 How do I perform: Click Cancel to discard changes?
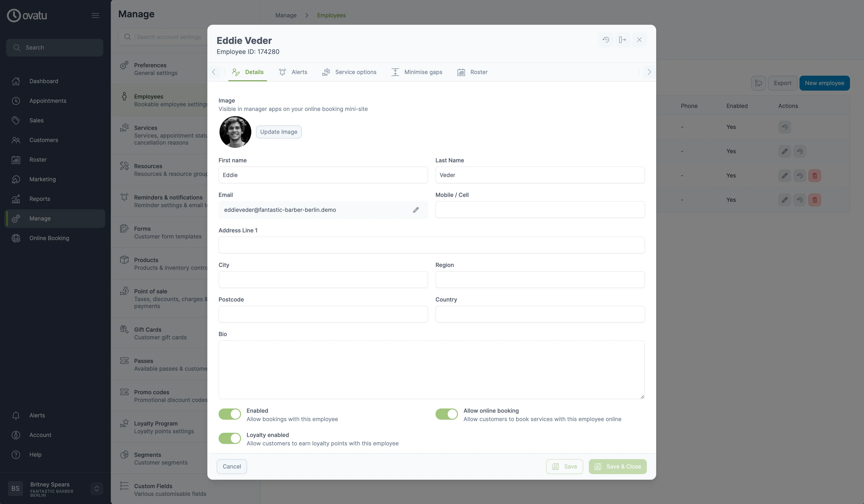(232, 466)
